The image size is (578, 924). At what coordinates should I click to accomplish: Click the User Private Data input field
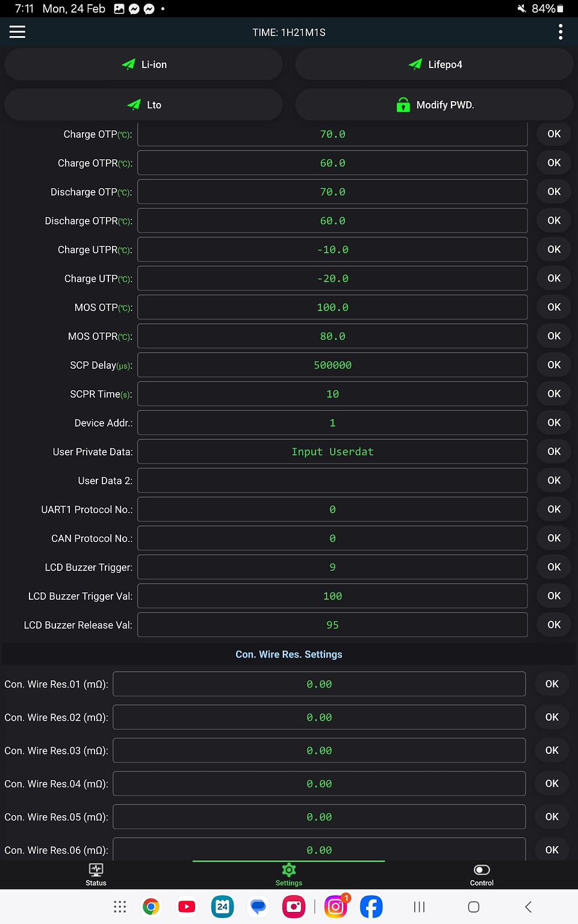click(332, 452)
